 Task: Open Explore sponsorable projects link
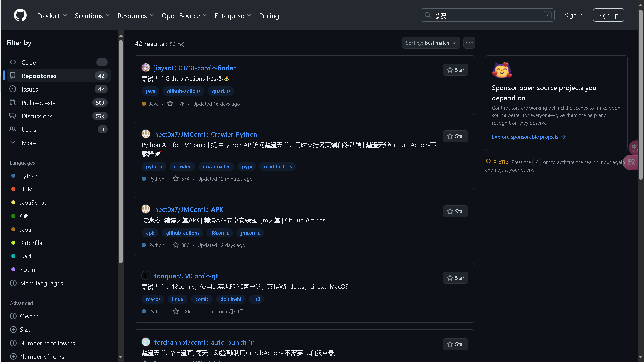529,137
